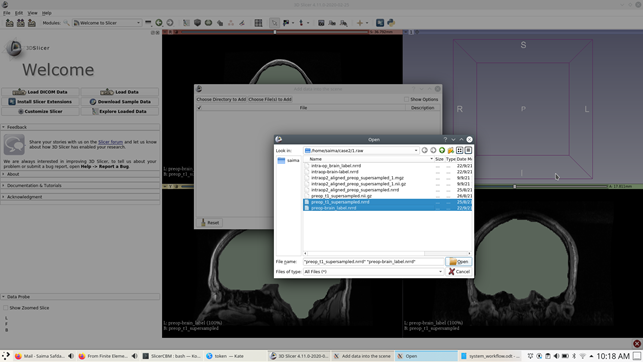643x362 pixels.
Task: Click the Customize Slicer button
Action: point(41,112)
